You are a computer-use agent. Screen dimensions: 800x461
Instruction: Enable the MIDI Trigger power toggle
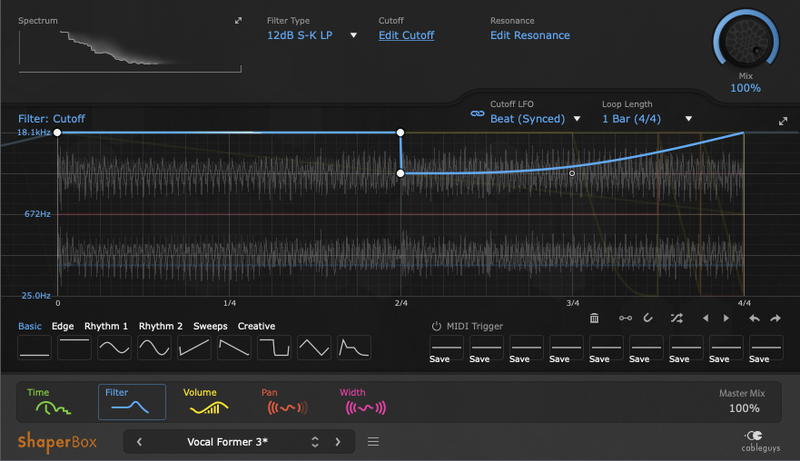pyautogui.click(x=436, y=326)
